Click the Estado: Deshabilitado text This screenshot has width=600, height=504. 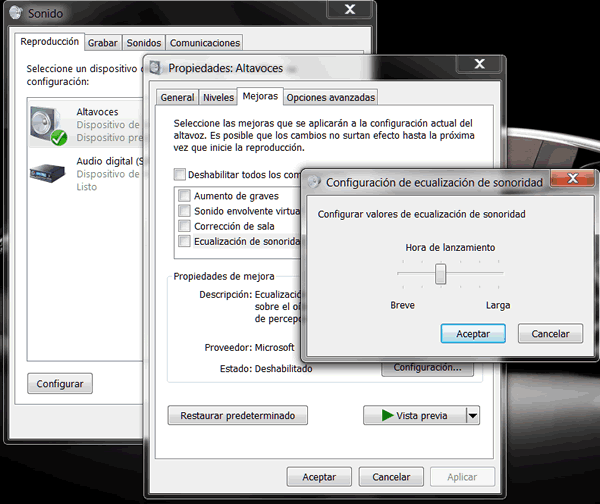(266, 369)
